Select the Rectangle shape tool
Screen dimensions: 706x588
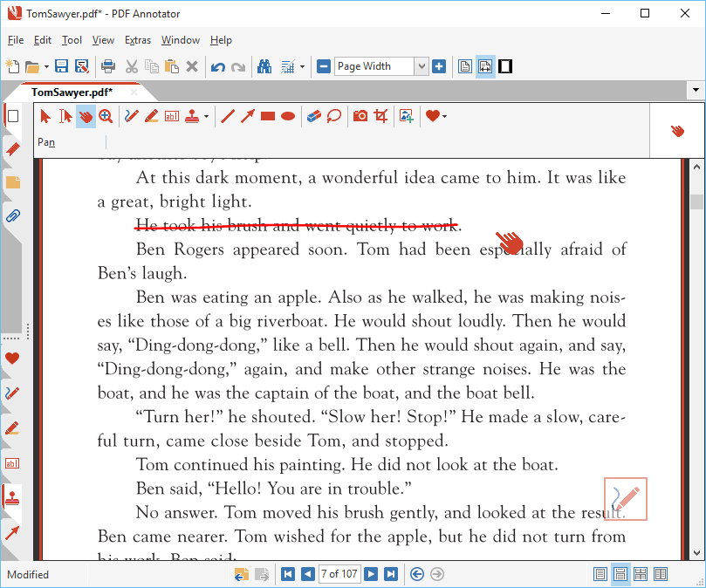pyautogui.click(x=268, y=117)
